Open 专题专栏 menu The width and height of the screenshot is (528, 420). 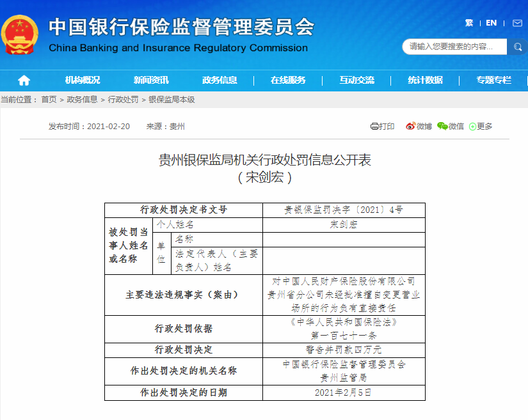click(493, 80)
